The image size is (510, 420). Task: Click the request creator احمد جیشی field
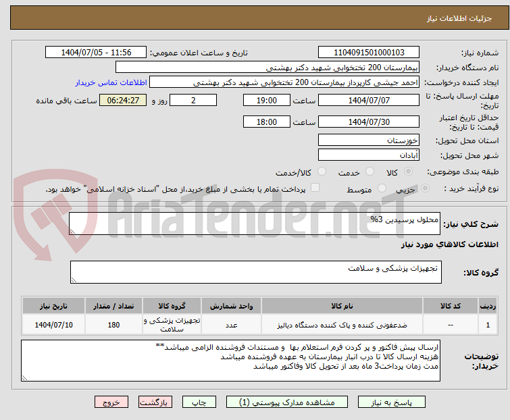click(284, 82)
